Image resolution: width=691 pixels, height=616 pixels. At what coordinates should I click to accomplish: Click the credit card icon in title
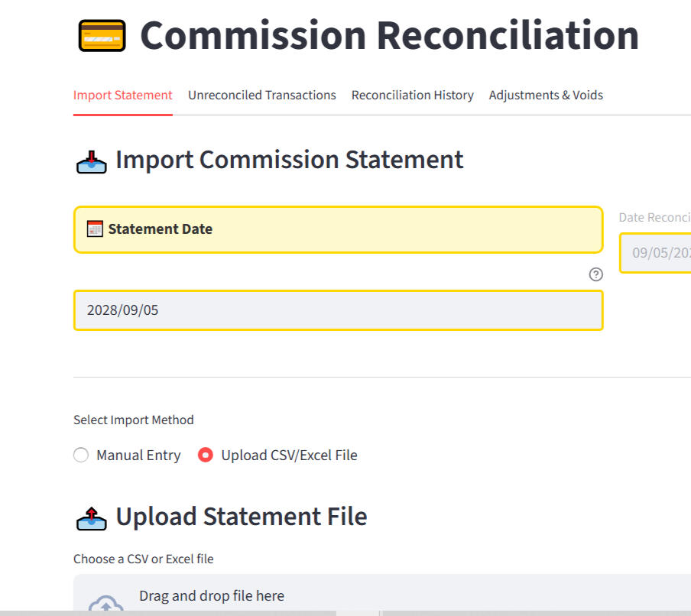(102, 36)
